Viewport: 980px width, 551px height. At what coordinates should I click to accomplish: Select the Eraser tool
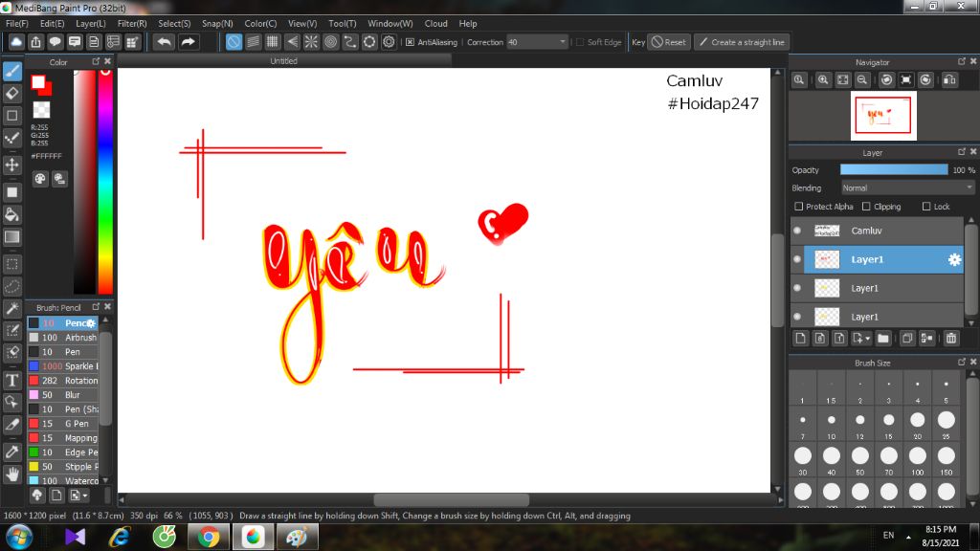11,94
